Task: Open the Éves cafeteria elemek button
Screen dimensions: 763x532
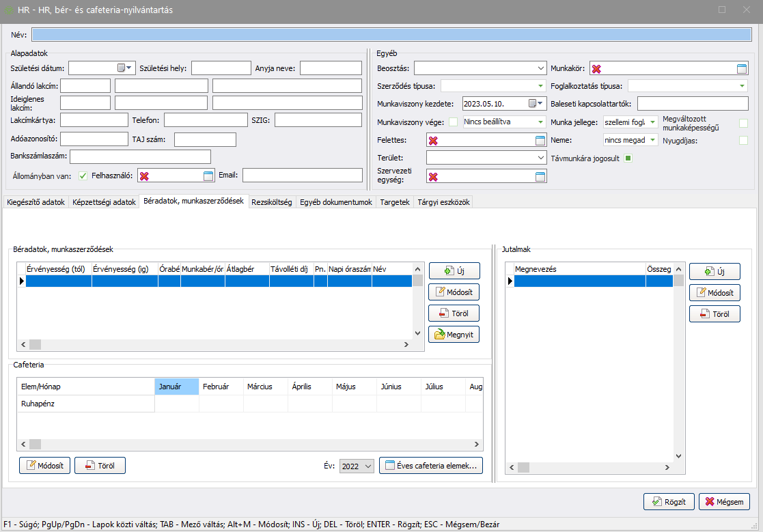Action: (x=431, y=466)
